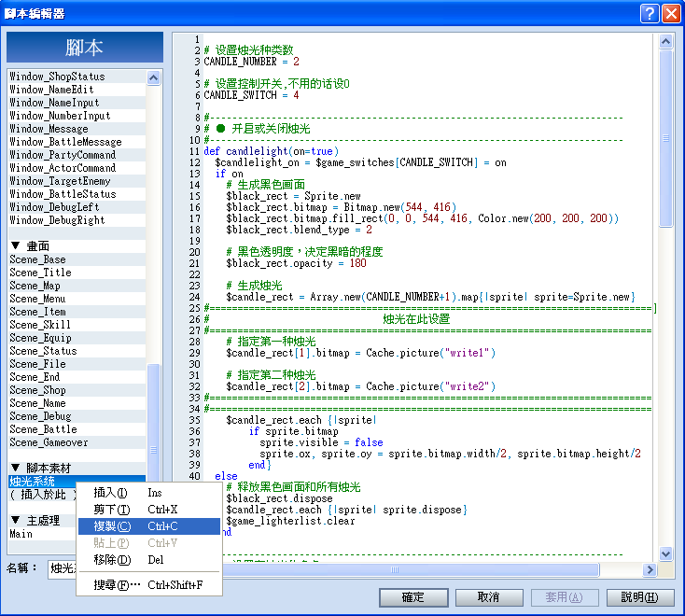Screen dimensions: 685x616
Task: Select Scene_Title script
Action: [x=77, y=273]
